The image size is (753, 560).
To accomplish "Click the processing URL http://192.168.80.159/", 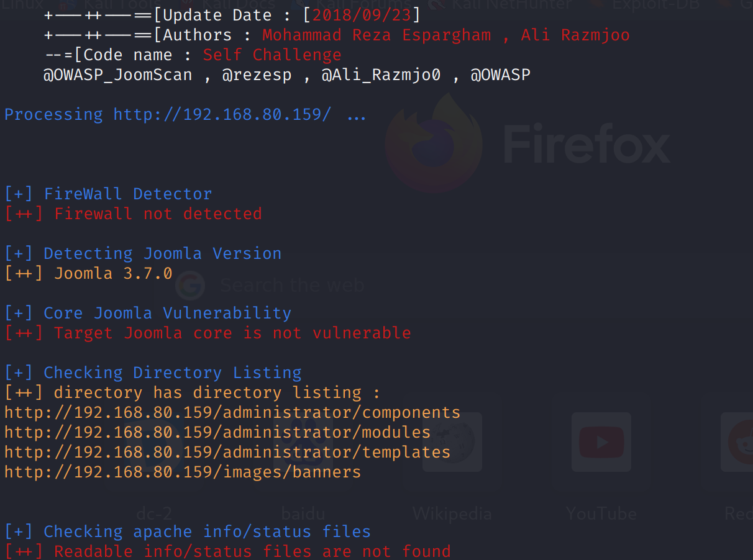I will [x=222, y=115].
